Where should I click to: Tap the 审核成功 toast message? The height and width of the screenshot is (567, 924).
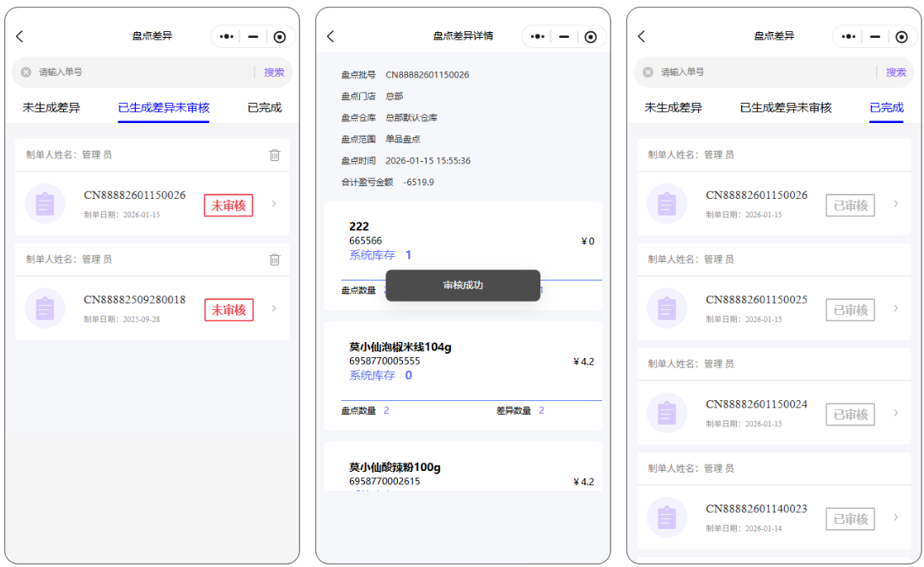(463, 286)
